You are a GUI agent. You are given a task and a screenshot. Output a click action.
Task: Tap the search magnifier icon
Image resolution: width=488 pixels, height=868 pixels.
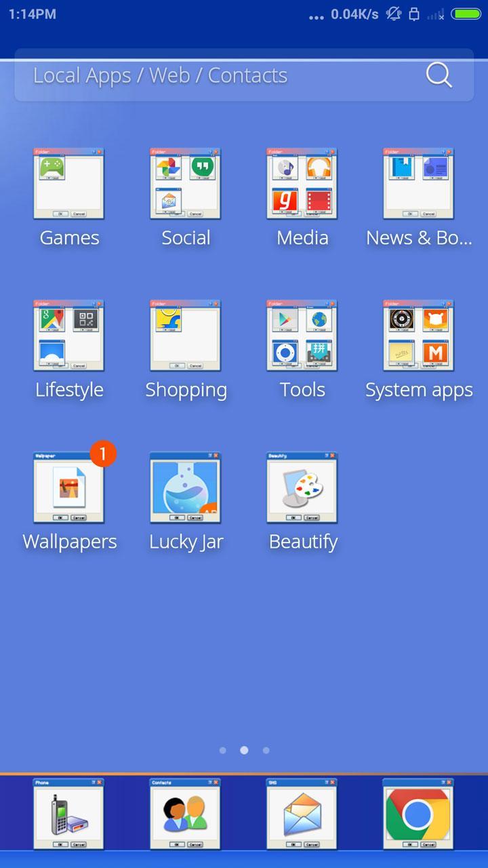tap(439, 75)
